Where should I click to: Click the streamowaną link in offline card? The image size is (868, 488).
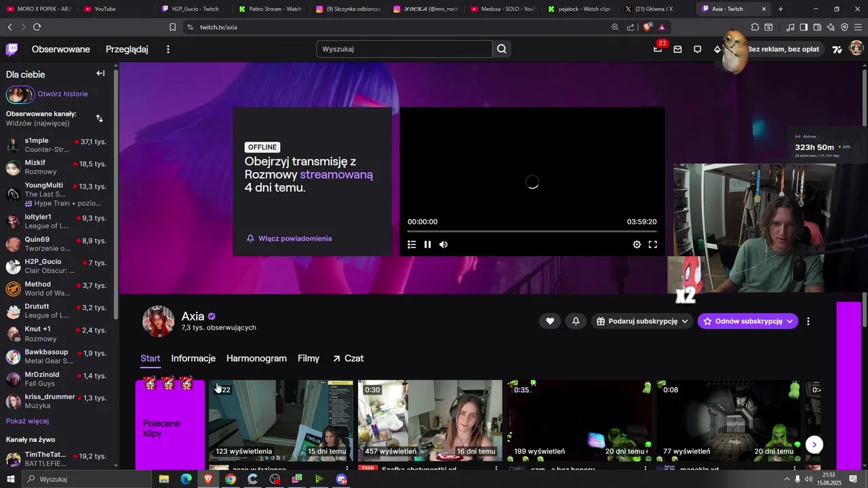(x=336, y=174)
